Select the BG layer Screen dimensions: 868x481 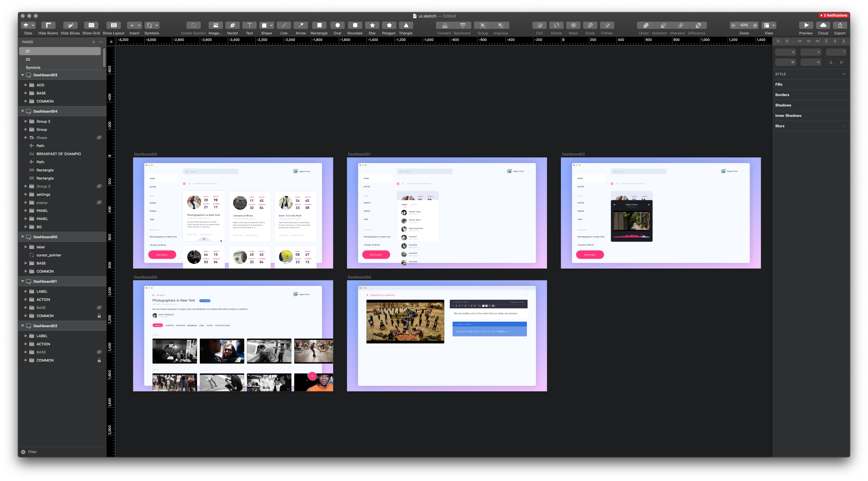pos(62,227)
